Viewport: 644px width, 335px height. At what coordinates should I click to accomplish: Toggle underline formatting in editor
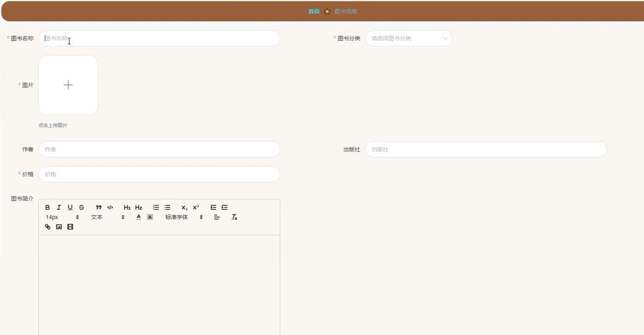(70, 208)
